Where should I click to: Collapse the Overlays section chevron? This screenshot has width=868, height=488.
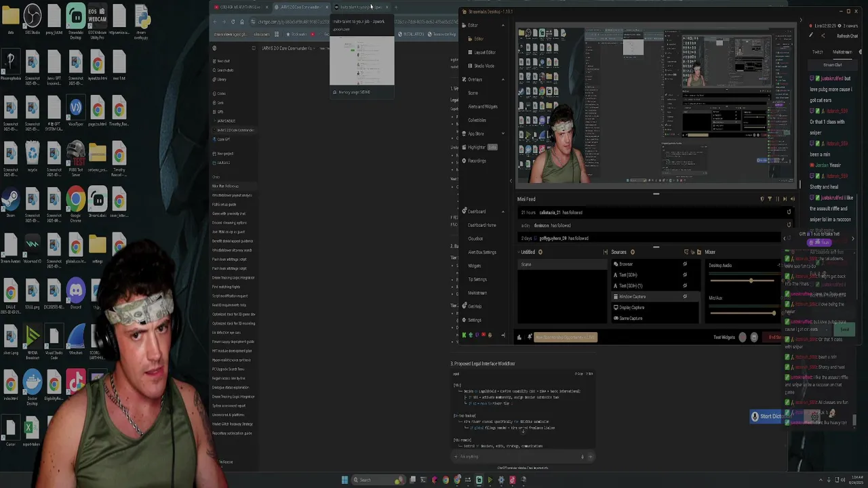pyautogui.click(x=502, y=79)
